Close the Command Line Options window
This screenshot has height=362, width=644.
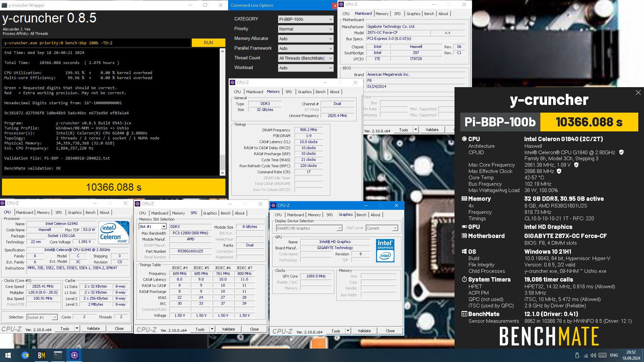tap(335, 5)
